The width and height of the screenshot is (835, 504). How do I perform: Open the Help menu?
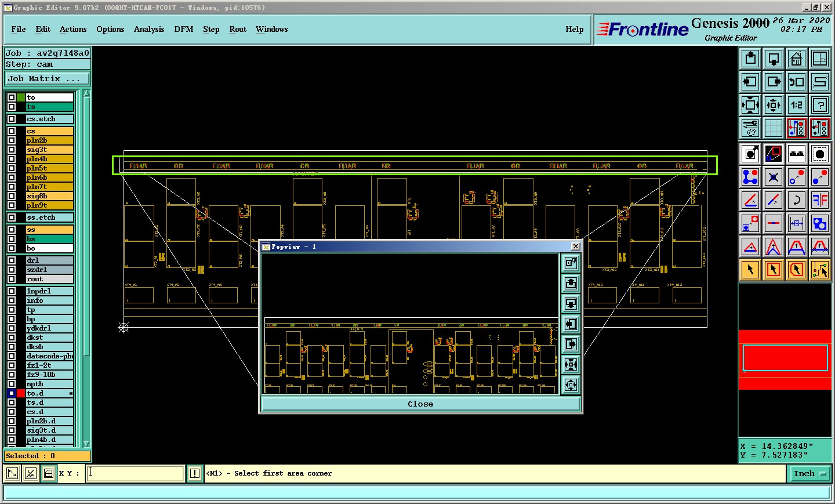tap(575, 29)
